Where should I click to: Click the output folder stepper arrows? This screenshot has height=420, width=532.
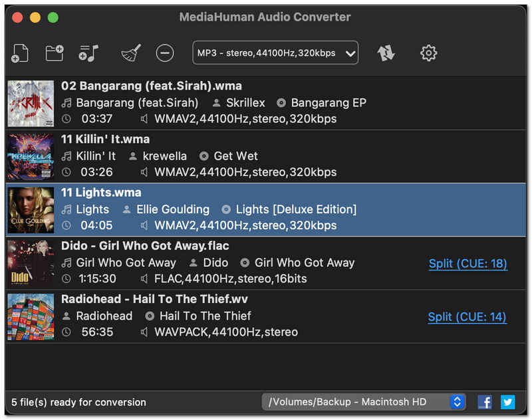(457, 402)
